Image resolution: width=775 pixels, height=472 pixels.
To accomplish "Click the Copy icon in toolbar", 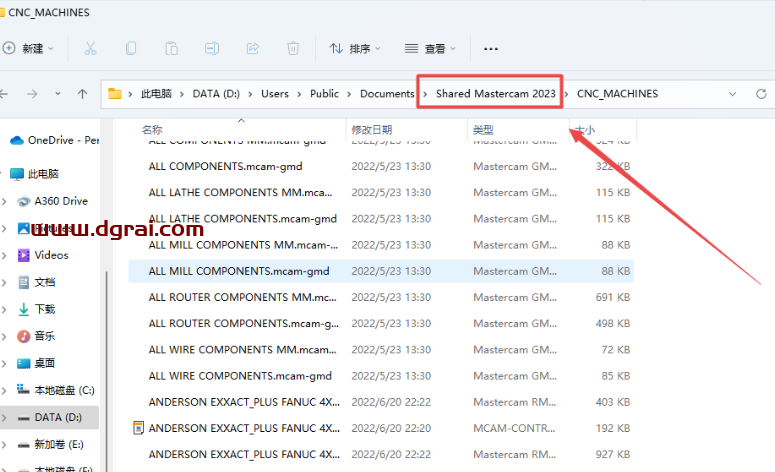I will (x=131, y=48).
